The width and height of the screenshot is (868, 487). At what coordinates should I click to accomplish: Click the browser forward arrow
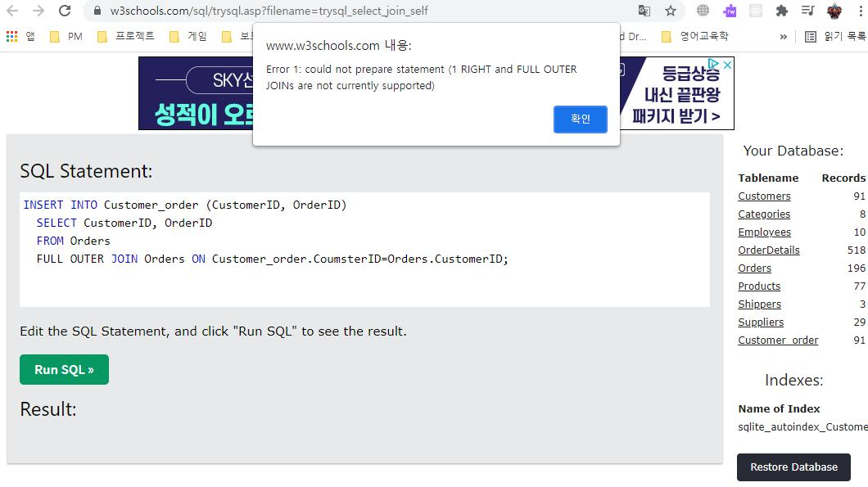pyautogui.click(x=38, y=11)
